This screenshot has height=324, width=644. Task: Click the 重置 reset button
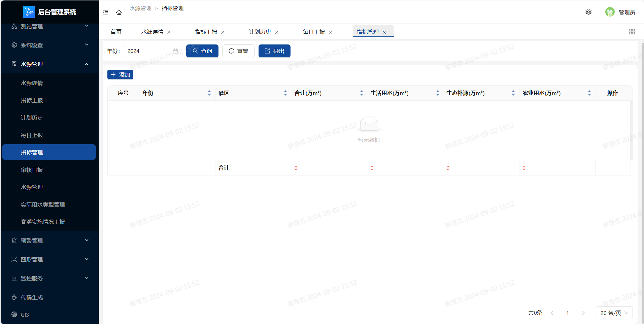pyautogui.click(x=238, y=51)
